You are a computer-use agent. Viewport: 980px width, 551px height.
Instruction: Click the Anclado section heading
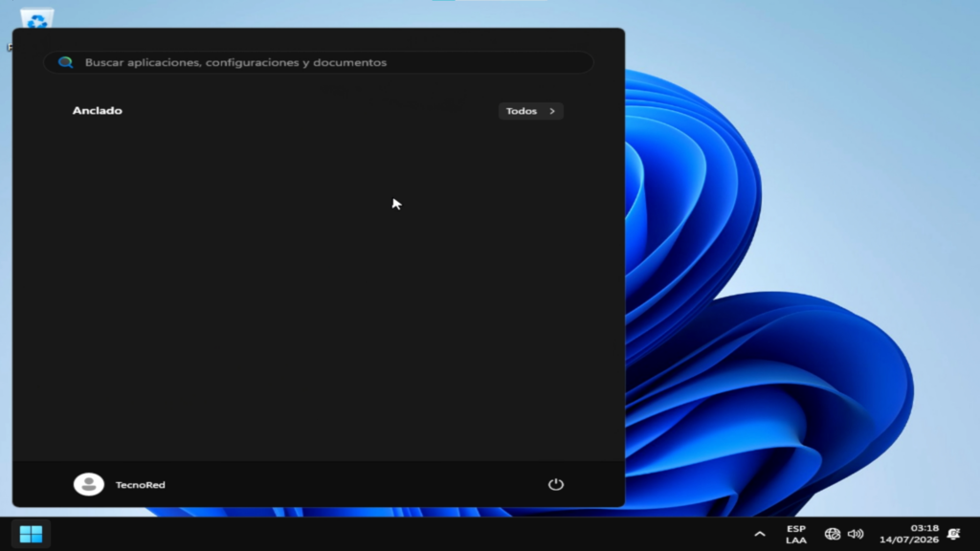[x=97, y=111]
